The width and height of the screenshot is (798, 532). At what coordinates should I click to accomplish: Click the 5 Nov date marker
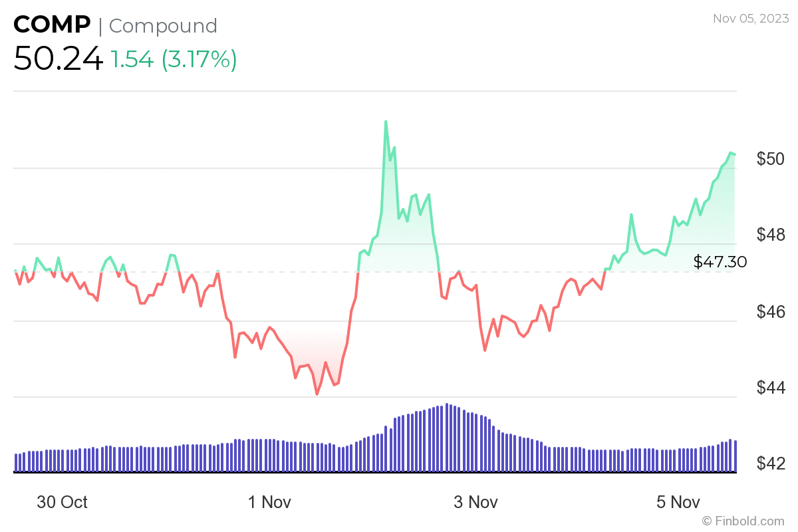[x=678, y=502]
